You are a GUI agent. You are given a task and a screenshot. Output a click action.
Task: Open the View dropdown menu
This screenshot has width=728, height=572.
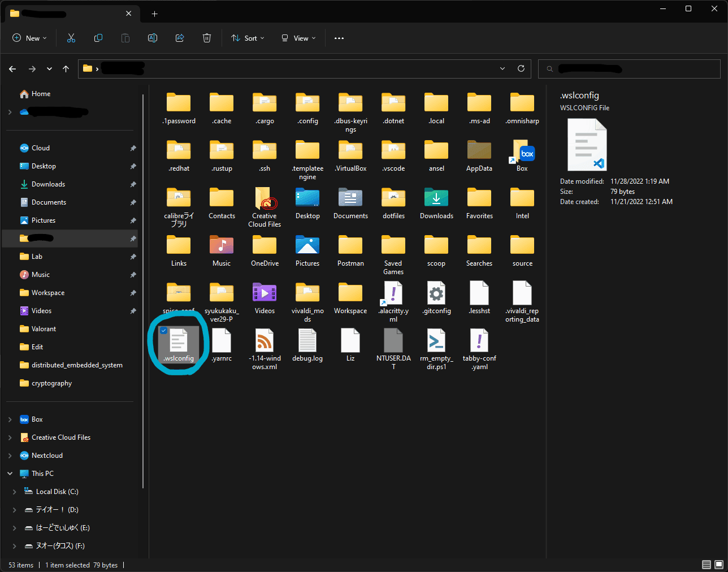click(298, 38)
